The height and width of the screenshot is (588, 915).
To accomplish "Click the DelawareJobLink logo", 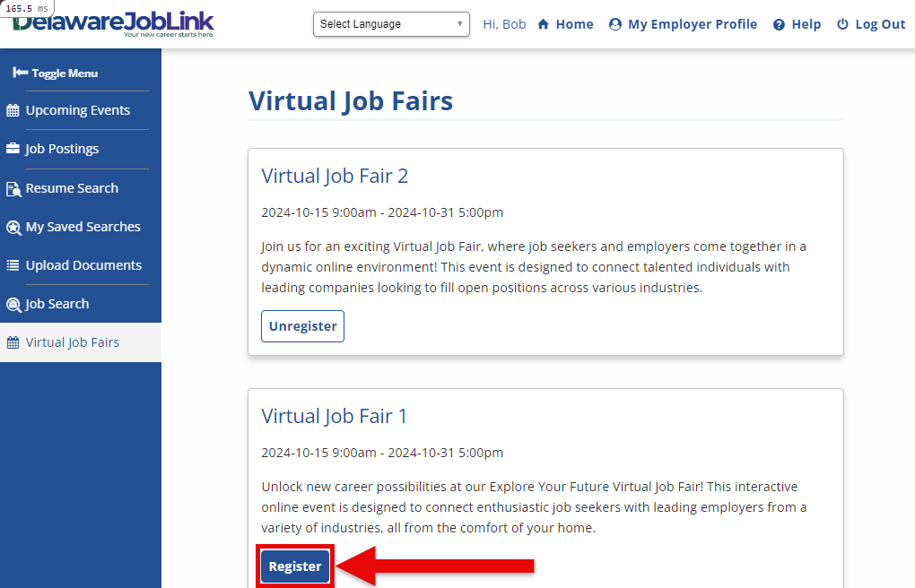I will click(114, 22).
